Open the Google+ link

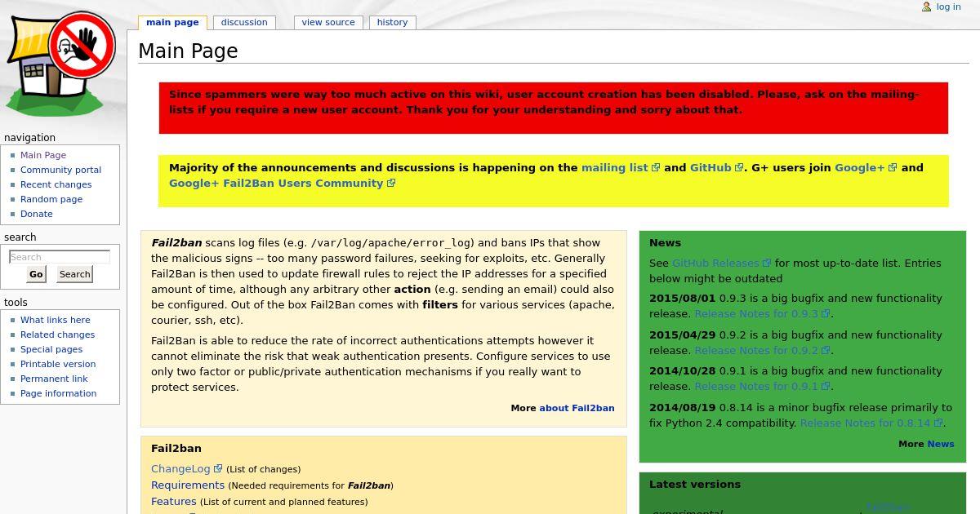(859, 167)
